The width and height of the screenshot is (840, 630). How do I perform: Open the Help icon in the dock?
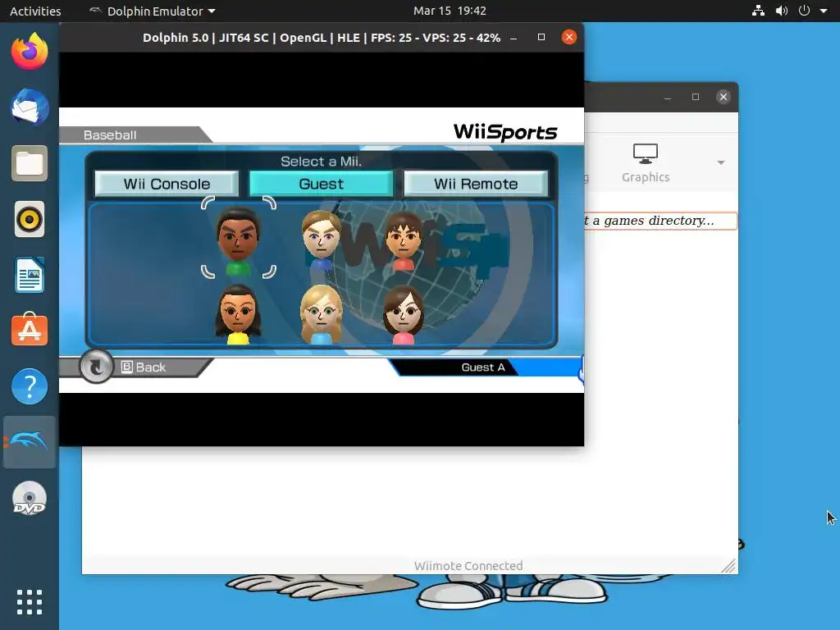point(30,386)
